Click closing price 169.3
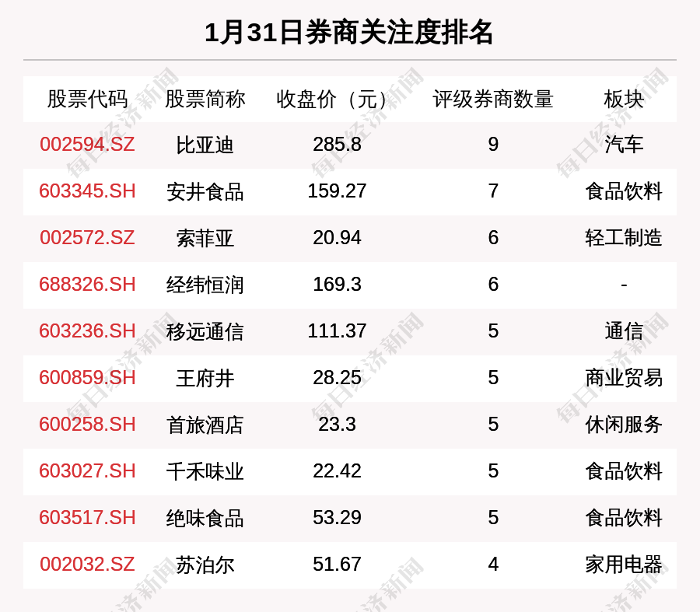This screenshot has width=700, height=612. [337, 285]
